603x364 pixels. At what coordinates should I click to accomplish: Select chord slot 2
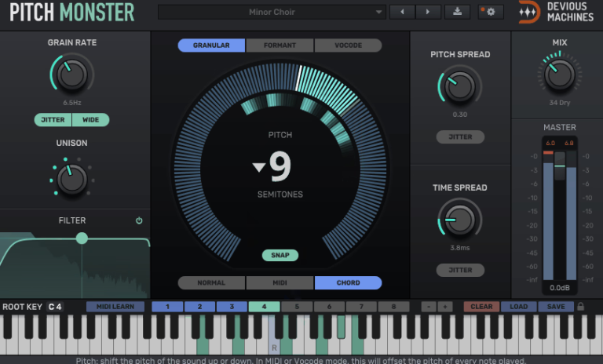click(199, 307)
